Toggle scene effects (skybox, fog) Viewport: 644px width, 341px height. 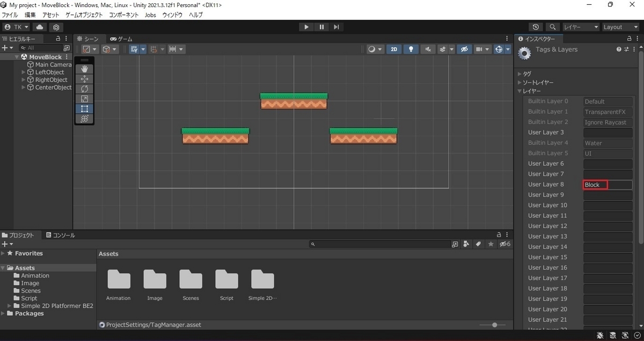click(443, 49)
